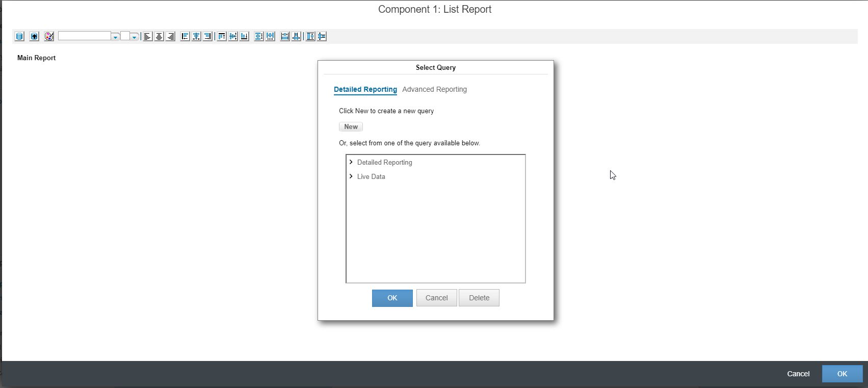The width and height of the screenshot is (868, 388).
Task: Click the Select Query dialog title
Action: (x=436, y=67)
